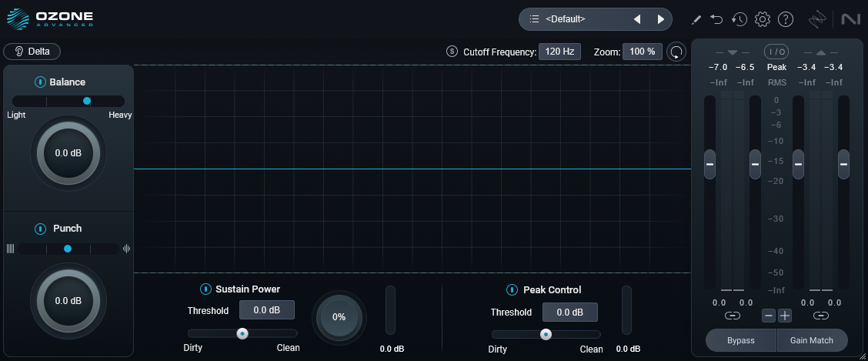
Task: Click the input peak -7.0 value
Action: [x=717, y=67]
